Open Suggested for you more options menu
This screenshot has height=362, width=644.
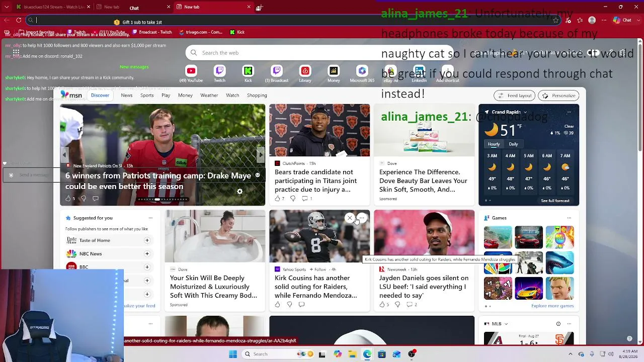pyautogui.click(x=150, y=218)
